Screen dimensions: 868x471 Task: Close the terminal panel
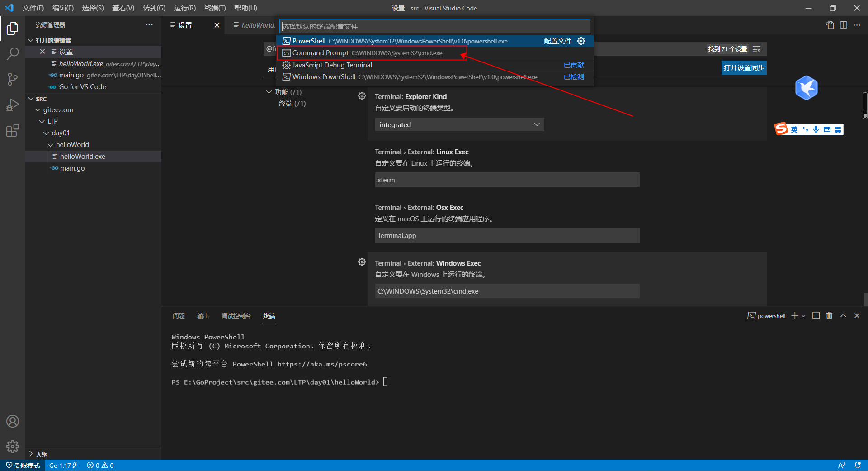pyautogui.click(x=857, y=316)
